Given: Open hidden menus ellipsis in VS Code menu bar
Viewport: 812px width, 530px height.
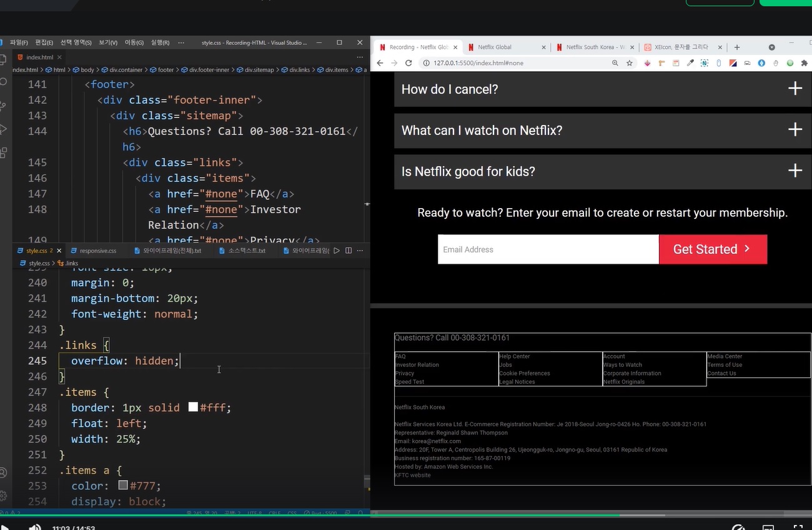Looking at the screenshot, I should [x=181, y=42].
